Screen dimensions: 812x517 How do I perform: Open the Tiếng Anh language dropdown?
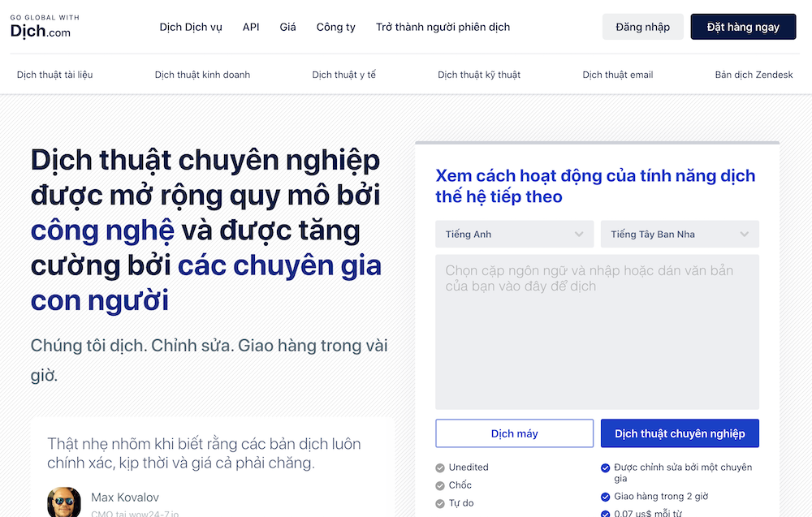tap(514, 234)
